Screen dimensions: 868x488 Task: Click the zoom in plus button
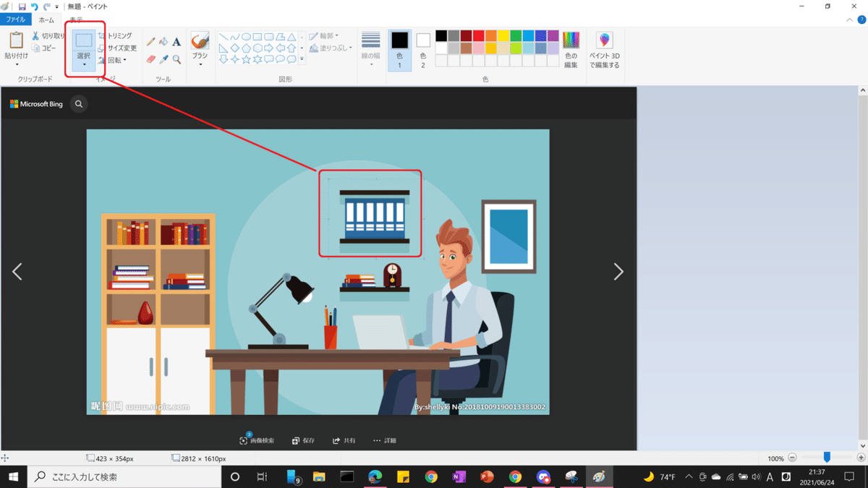pyautogui.click(x=861, y=458)
